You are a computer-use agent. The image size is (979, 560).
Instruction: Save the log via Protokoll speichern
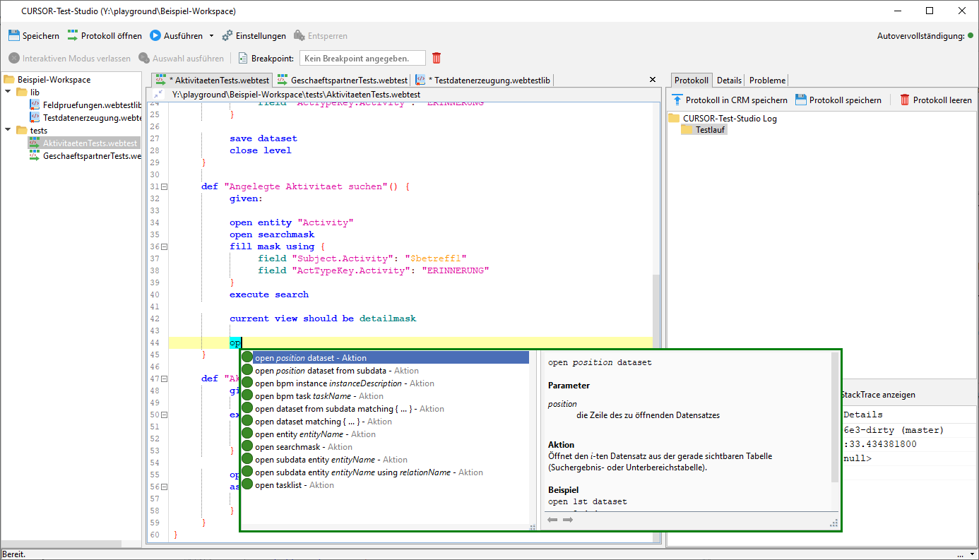tap(801, 100)
